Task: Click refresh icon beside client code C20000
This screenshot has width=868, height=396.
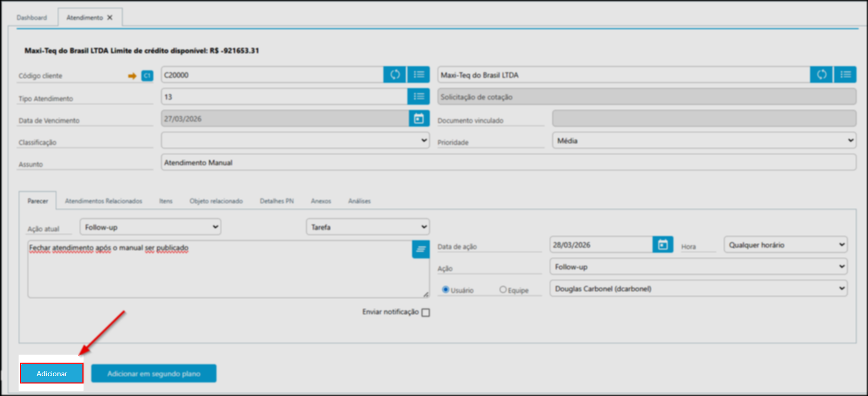Action: click(395, 75)
